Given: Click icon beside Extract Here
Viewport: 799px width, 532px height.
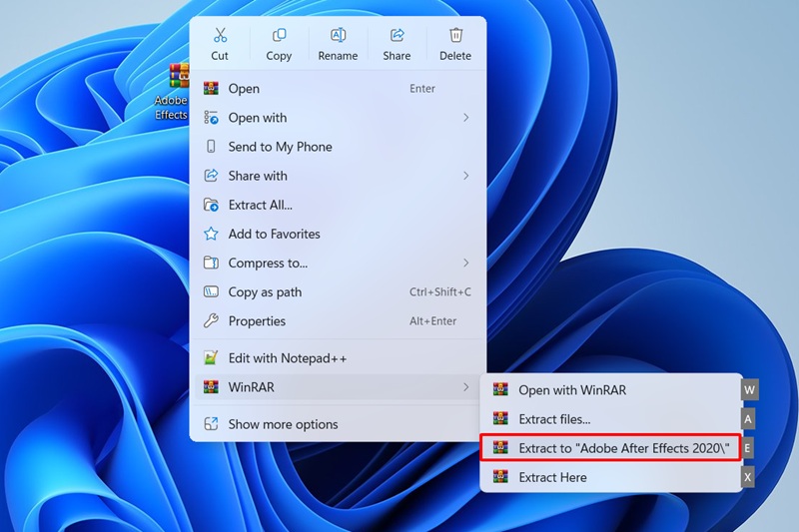Looking at the screenshot, I should 500,477.
